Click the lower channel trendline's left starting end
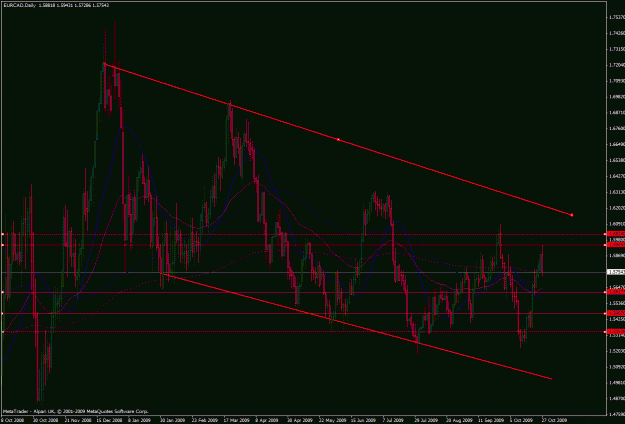 pyautogui.click(x=162, y=274)
